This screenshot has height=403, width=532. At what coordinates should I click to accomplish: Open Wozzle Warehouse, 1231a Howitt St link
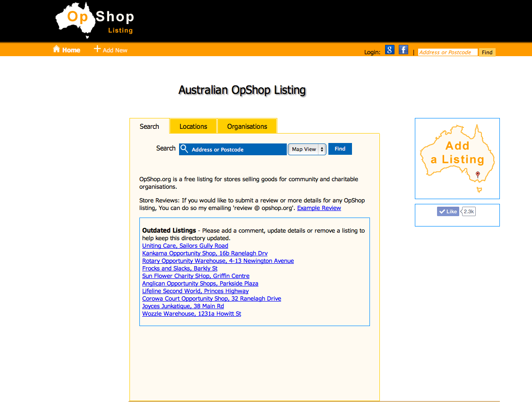click(x=192, y=314)
